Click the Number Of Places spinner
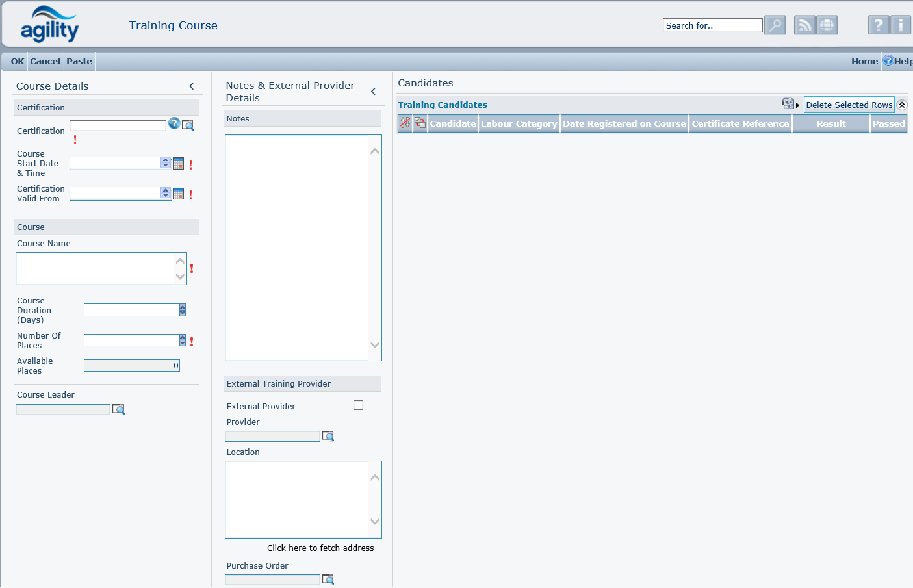Viewport: 913px width, 588px height. [183, 340]
